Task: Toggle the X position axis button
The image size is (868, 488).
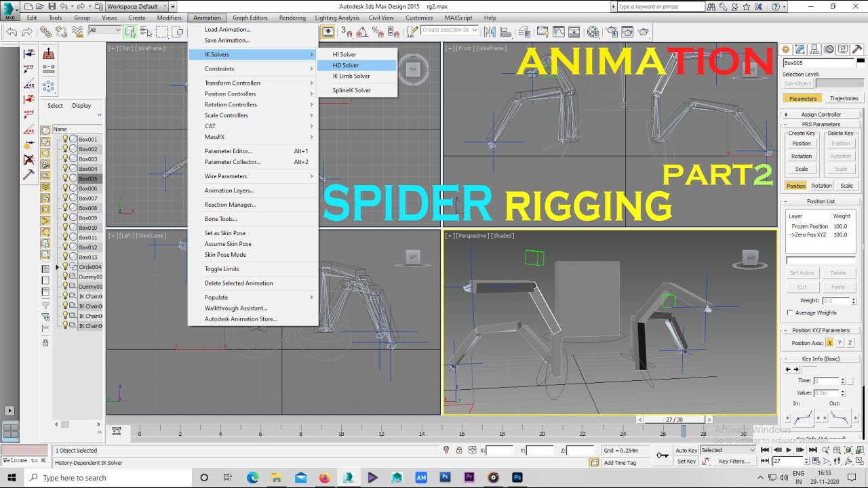Action: pyautogui.click(x=830, y=343)
